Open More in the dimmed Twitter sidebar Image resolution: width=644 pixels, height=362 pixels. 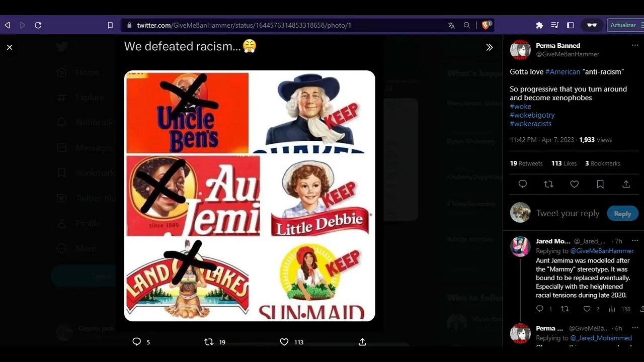pos(76,248)
